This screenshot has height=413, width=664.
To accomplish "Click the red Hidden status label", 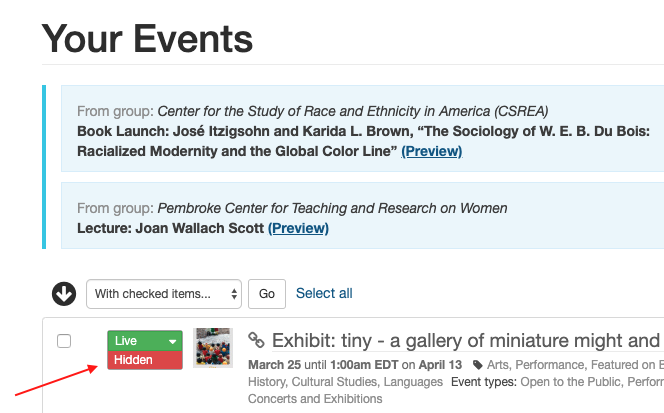I will point(145,360).
